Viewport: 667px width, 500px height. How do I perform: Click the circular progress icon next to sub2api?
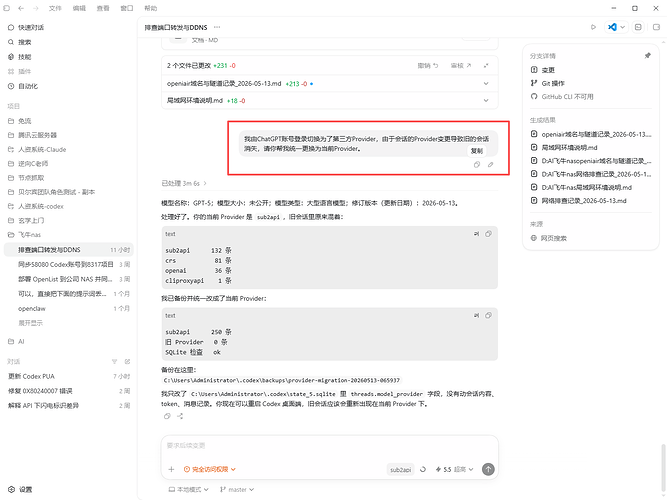423,469
